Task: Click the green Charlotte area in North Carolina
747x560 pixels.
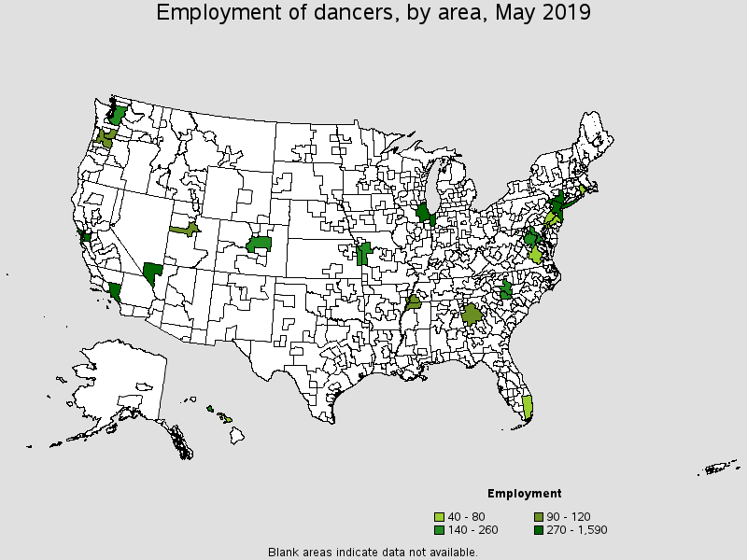Action: coord(506,289)
